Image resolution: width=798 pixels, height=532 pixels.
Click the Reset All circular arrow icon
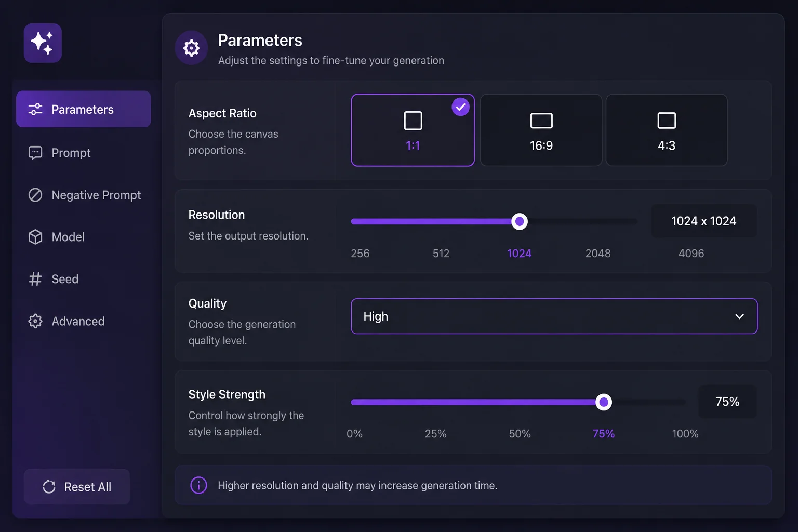pos(49,487)
